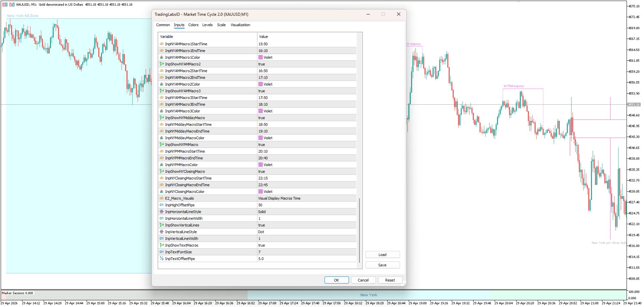644x307 pixels.
Task: Click the 'ab' icon of InpNYAMMacro1StartTime
Action: pos(161,44)
